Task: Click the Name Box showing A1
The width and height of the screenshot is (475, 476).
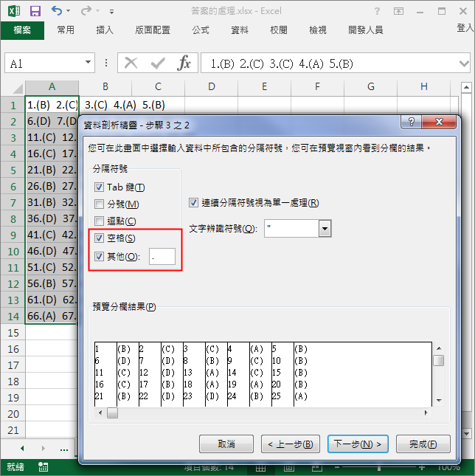Action: click(x=45, y=63)
